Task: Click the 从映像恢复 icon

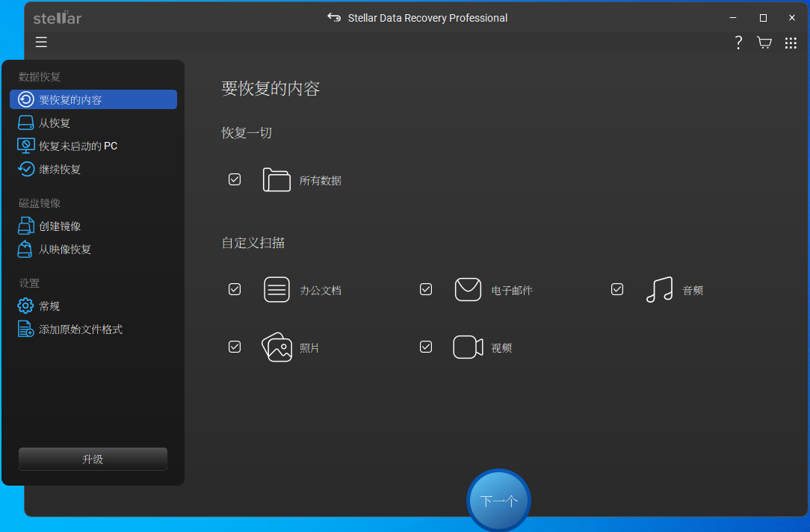Action: click(x=25, y=249)
